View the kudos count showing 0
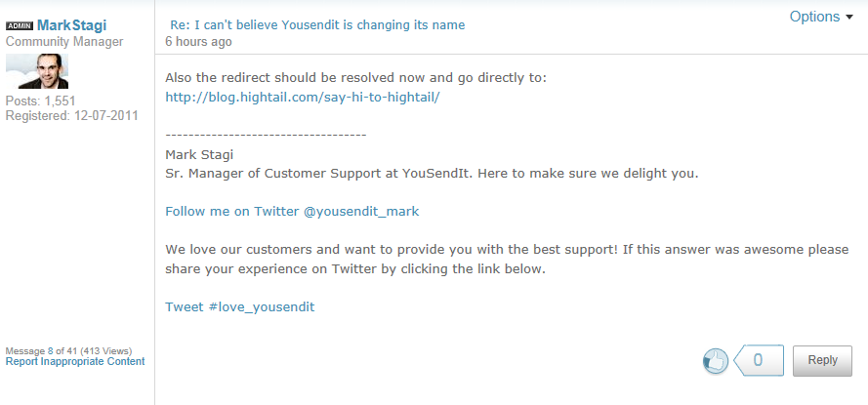Viewport: 868px width, 405px height. [x=759, y=360]
